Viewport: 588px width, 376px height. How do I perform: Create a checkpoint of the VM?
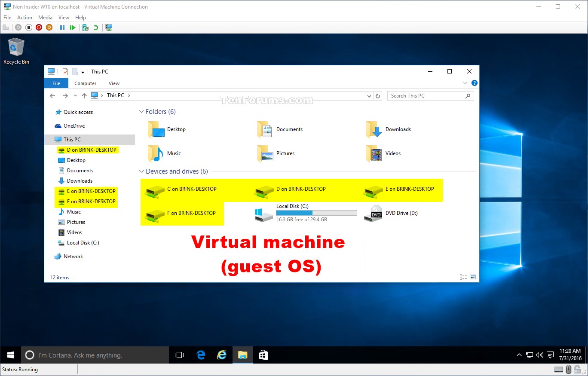(x=85, y=28)
